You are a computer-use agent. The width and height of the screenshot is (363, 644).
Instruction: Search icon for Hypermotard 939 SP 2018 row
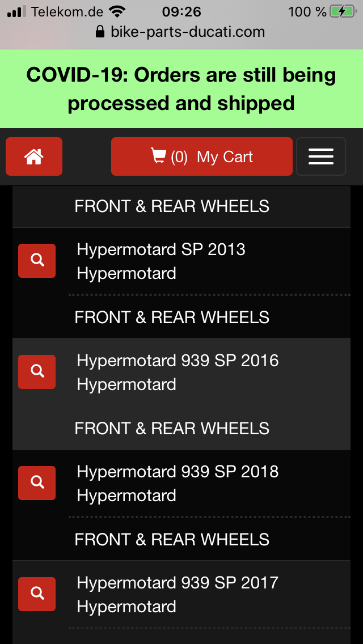(x=37, y=483)
